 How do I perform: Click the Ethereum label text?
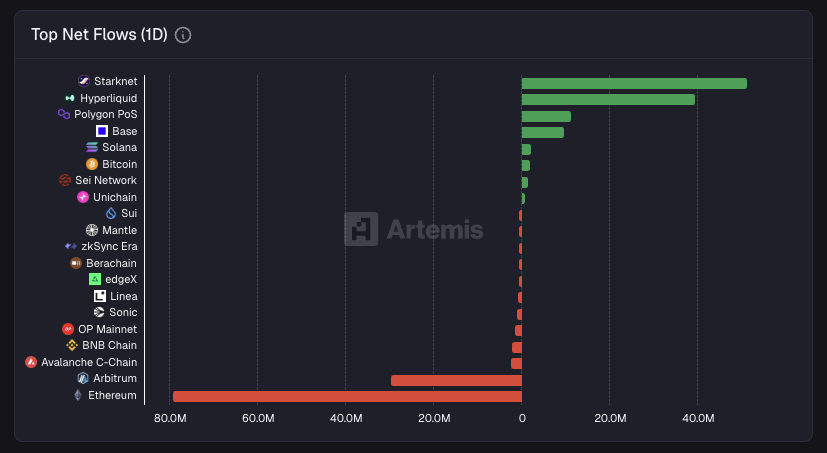click(112, 395)
